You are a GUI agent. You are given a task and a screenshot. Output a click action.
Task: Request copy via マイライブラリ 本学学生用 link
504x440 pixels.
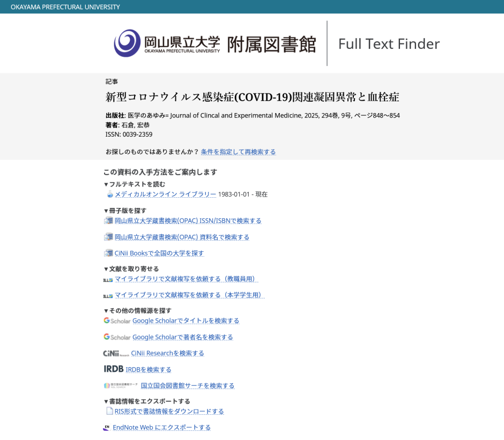189,295
